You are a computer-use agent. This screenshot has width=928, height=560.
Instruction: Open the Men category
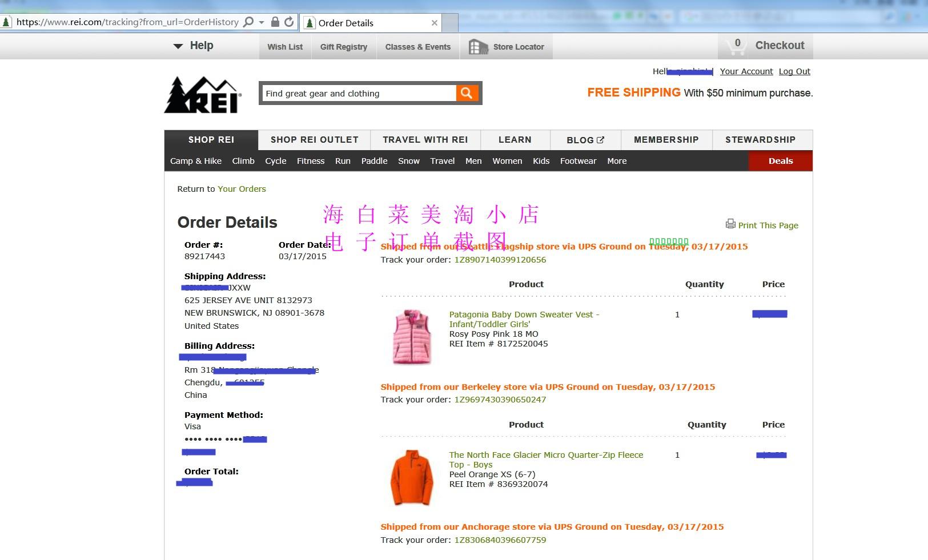click(x=473, y=161)
